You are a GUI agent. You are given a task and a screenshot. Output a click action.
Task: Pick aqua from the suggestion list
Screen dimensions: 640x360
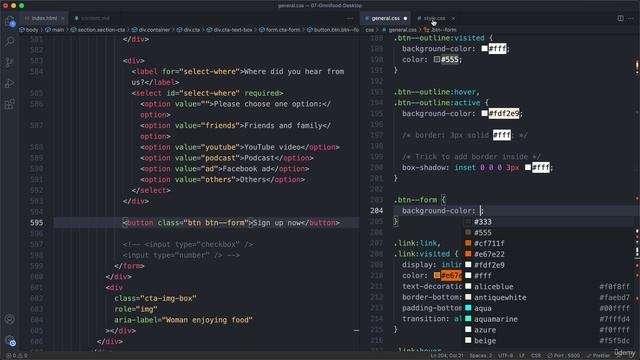(549, 308)
